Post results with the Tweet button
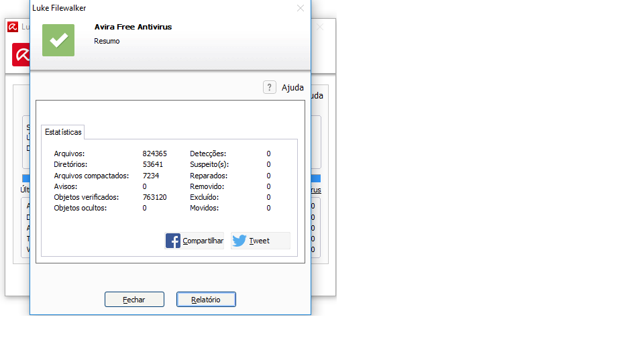This screenshot has height=362, width=644. (260, 241)
